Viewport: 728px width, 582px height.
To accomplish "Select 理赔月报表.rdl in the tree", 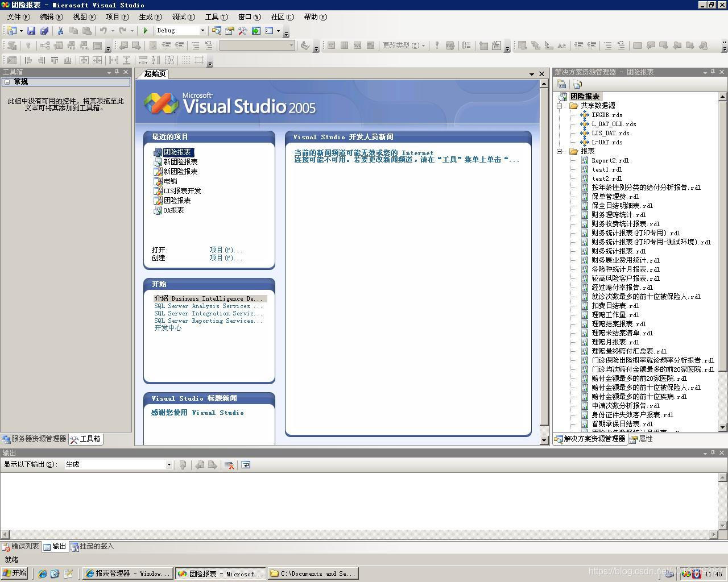I will pyautogui.click(x=615, y=342).
